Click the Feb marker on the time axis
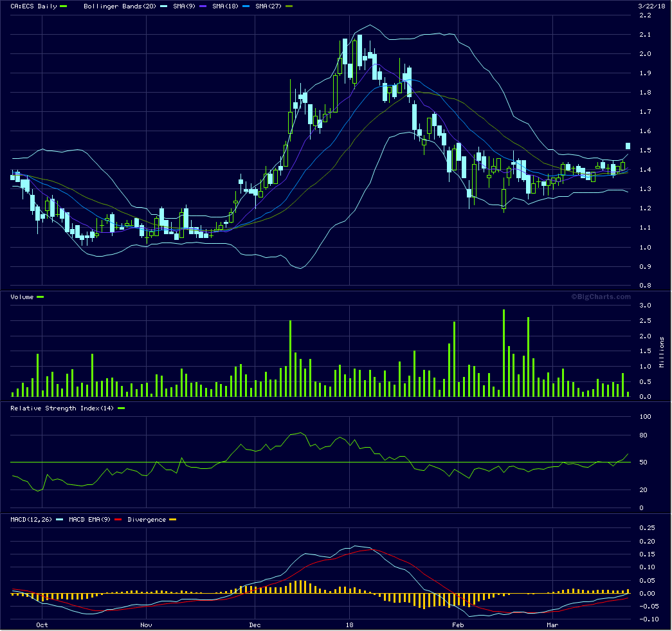The height and width of the screenshot is (631, 672). 457,625
